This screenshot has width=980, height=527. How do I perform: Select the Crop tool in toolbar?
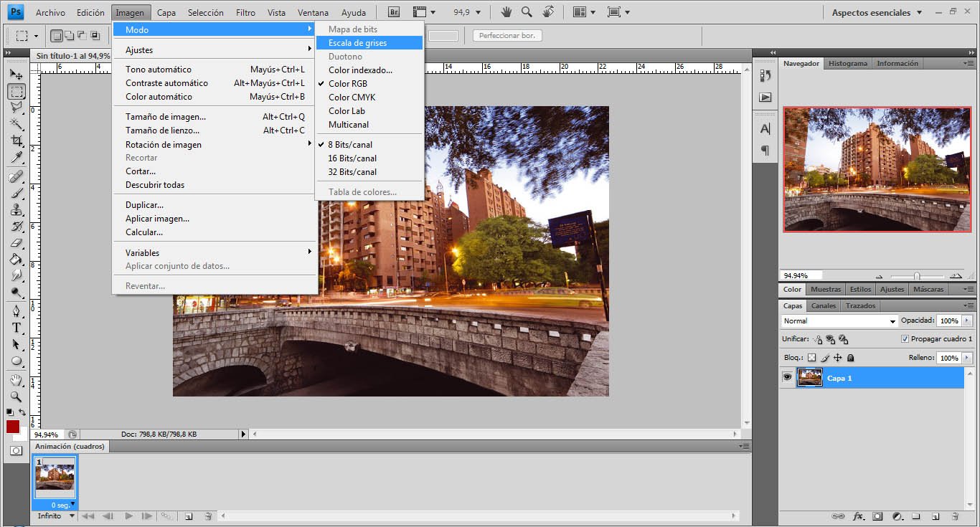coord(16,141)
